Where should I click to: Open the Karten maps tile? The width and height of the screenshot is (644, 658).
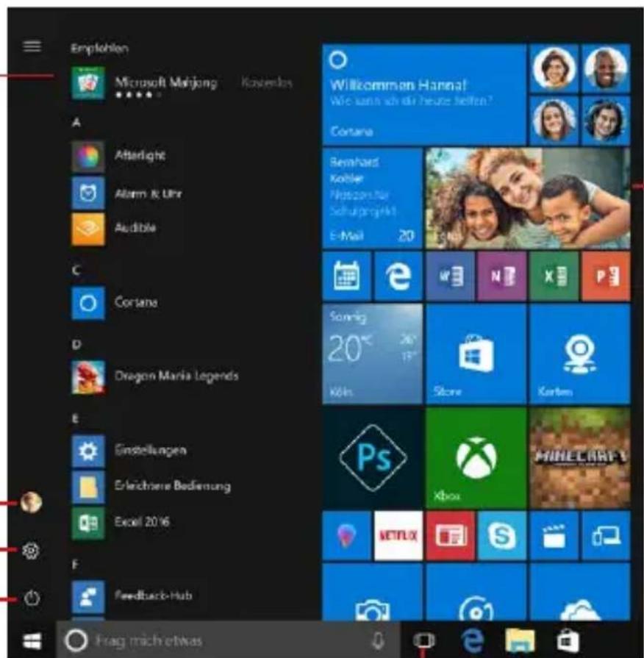[x=579, y=354]
